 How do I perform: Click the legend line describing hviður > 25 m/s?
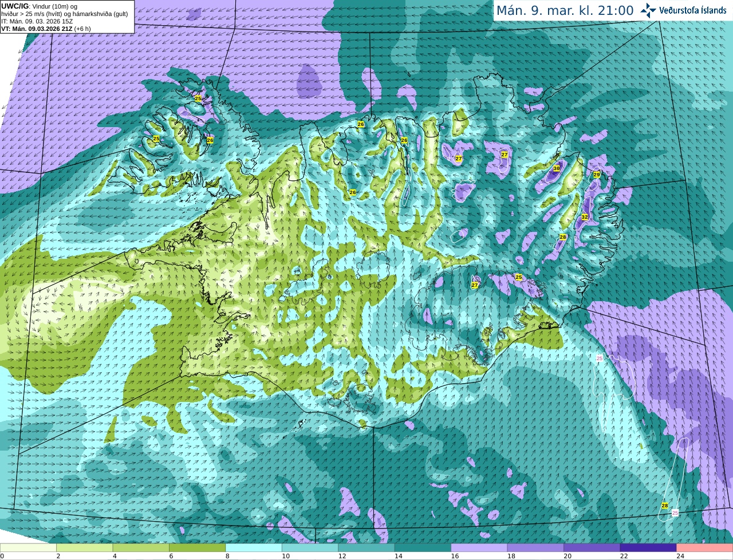[64, 14]
